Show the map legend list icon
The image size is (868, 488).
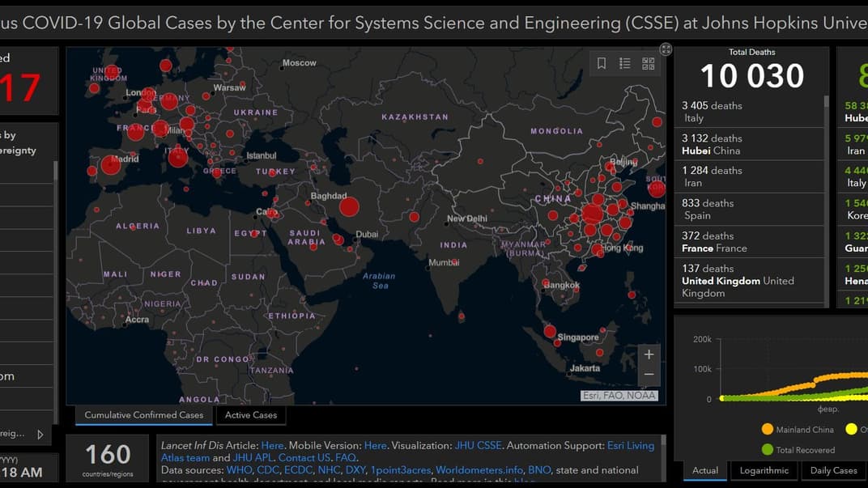click(x=625, y=63)
